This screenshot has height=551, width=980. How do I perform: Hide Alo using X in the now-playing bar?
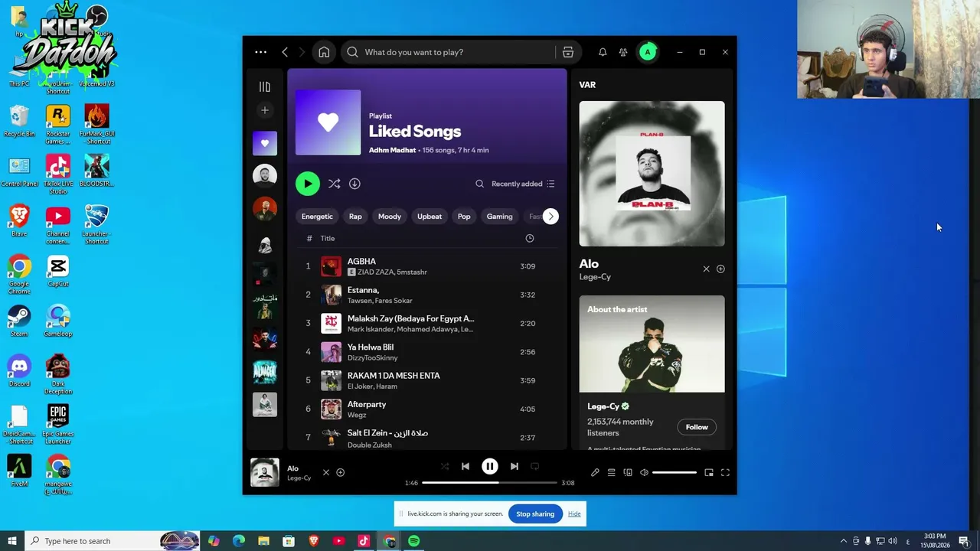coord(325,472)
